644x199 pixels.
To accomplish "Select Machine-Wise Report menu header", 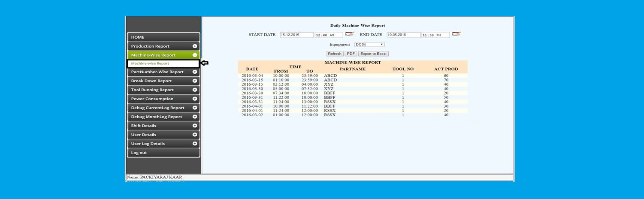I will [163, 55].
